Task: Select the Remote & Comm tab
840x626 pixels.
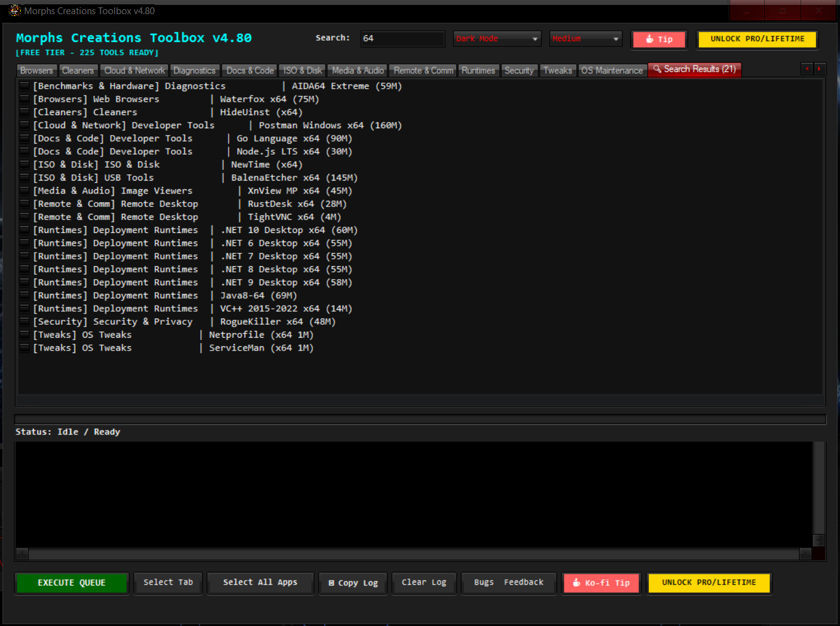Action: coord(423,71)
